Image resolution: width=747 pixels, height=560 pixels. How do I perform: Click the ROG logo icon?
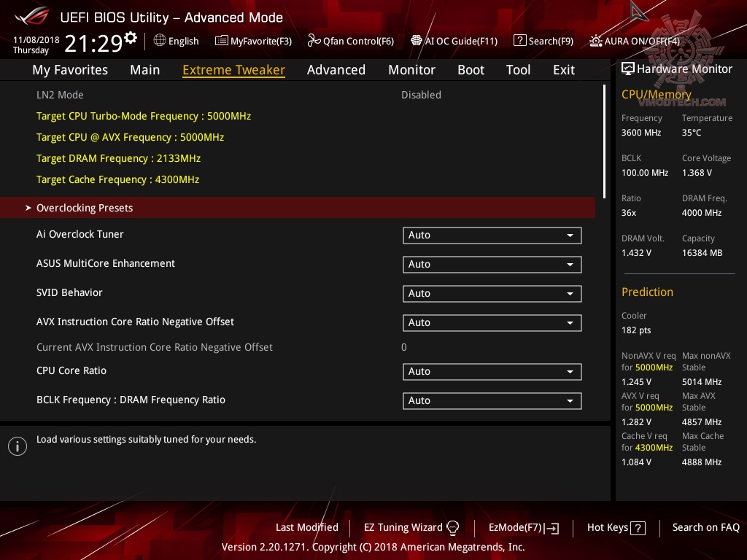pos(31,16)
